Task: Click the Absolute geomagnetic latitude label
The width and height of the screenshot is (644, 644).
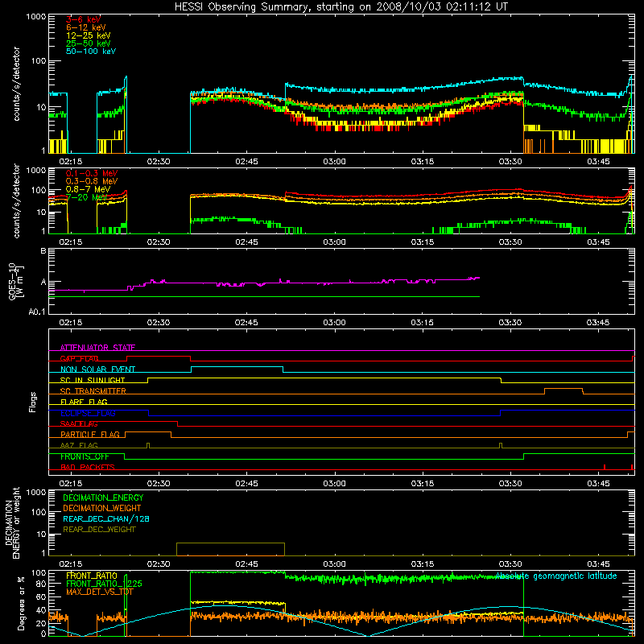Action: pos(556,576)
